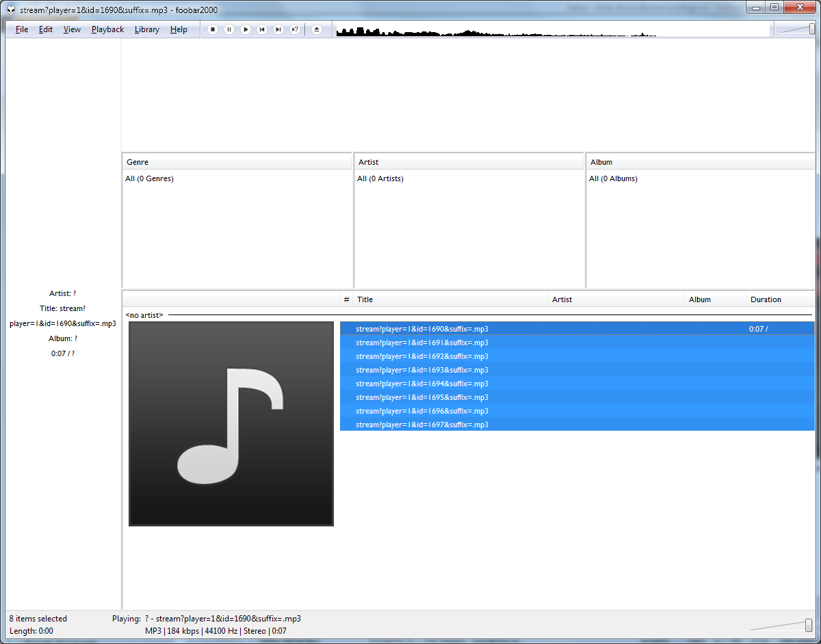This screenshot has height=644, width=821.
Task: Select All (0 Genres) in Genre panel
Action: (149, 179)
